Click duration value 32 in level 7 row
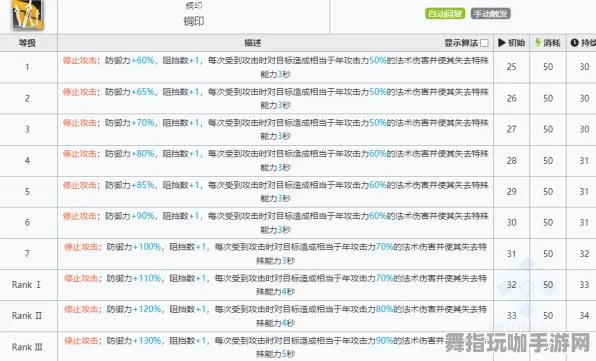This screenshot has height=361, width=596. (x=585, y=253)
